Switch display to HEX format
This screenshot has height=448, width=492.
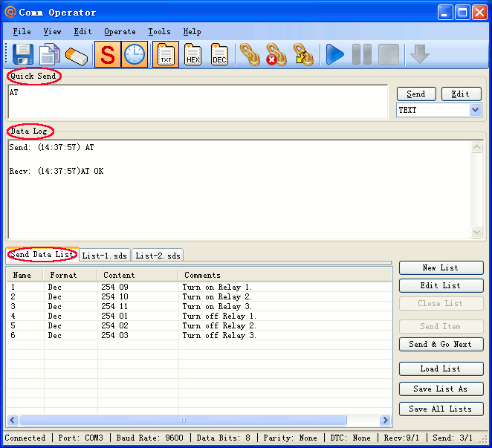tap(192, 55)
